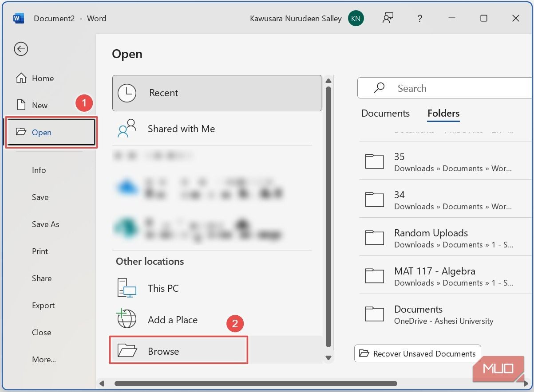Click the KN account avatar
534x392 pixels.
pos(356,18)
